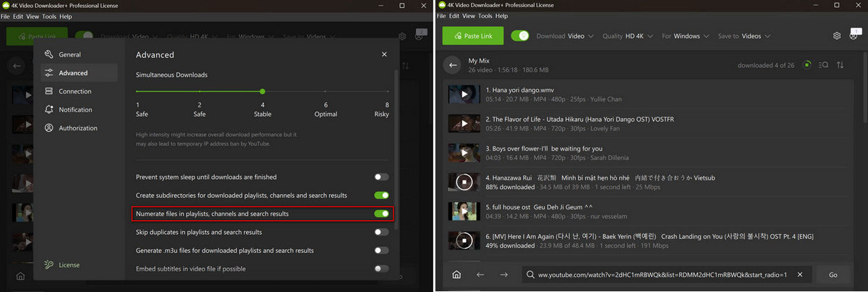
Task: Click Paste Link button in right window
Action: pos(472,36)
